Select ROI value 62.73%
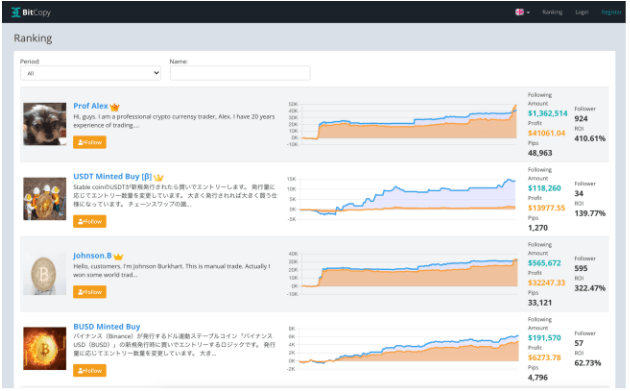This screenshot has width=630, height=391. point(588,363)
